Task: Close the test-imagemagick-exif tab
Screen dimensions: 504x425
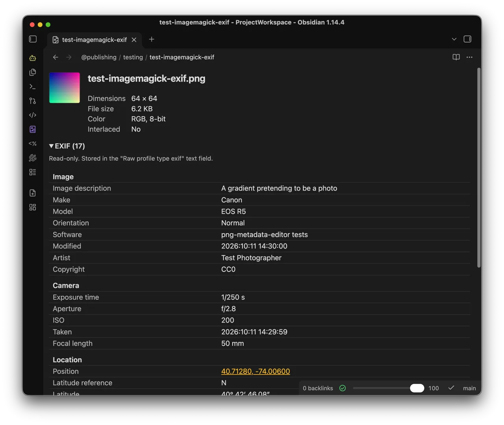Action: (134, 39)
